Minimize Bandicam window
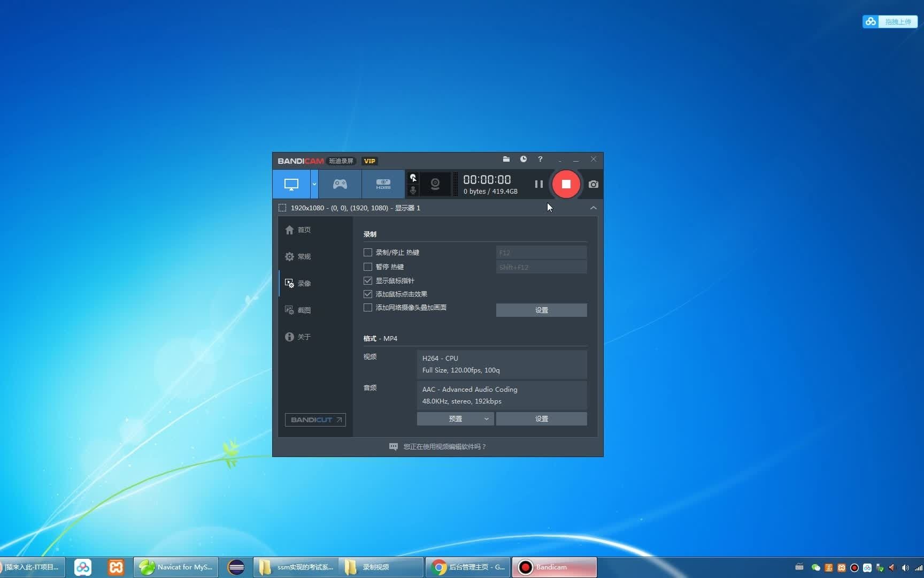 576,159
